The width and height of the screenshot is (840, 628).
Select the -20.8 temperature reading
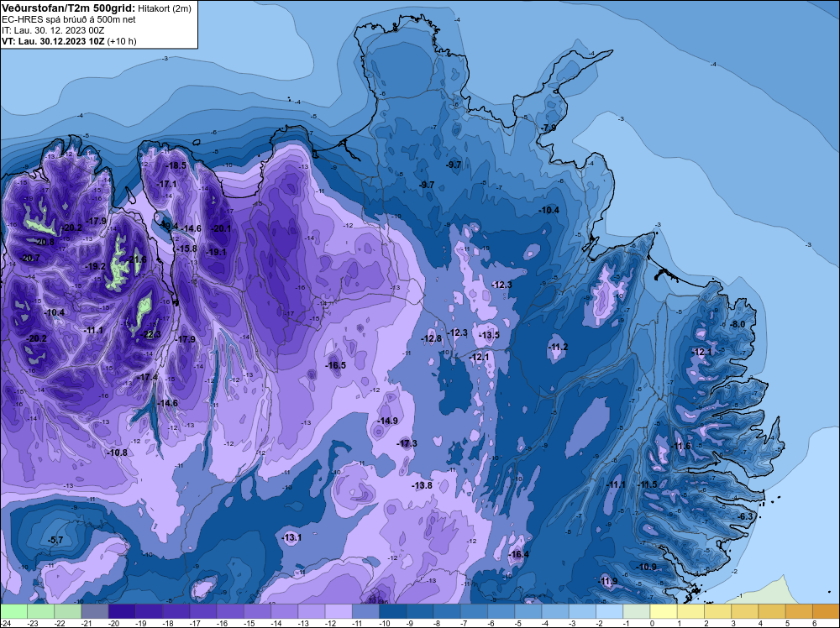tap(45, 242)
